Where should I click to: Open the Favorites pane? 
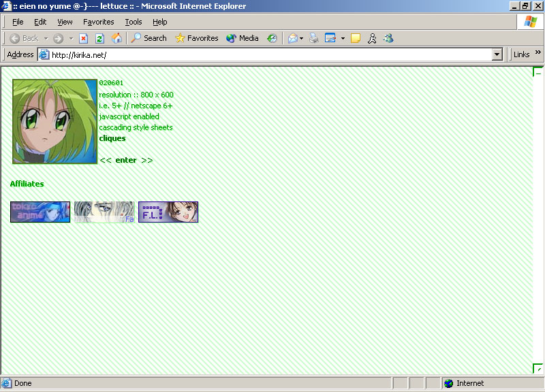click(x=196, y=38)
